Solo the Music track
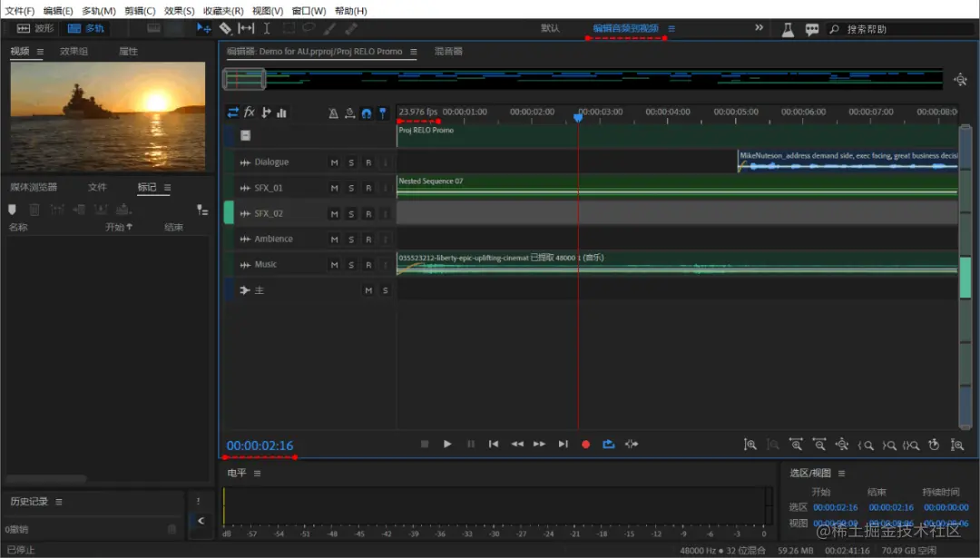 [351, 265]
